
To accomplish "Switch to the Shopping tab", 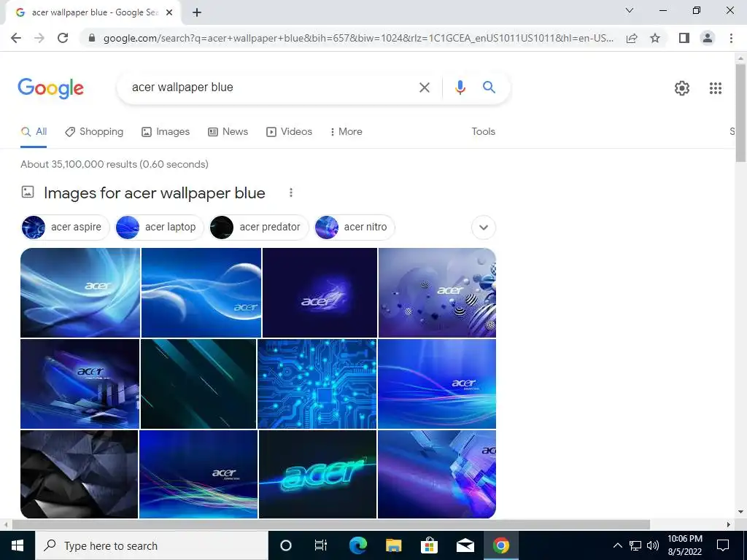I will coord(94,132).
